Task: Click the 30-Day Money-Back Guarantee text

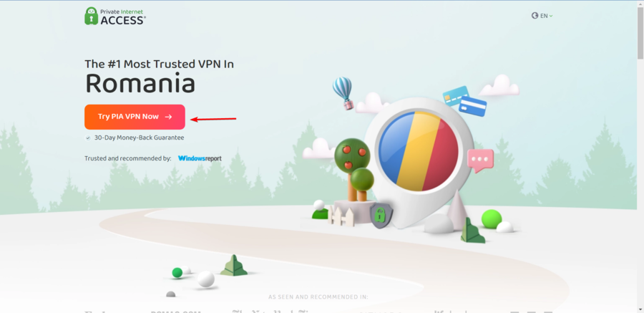Action: coord(140,138)
